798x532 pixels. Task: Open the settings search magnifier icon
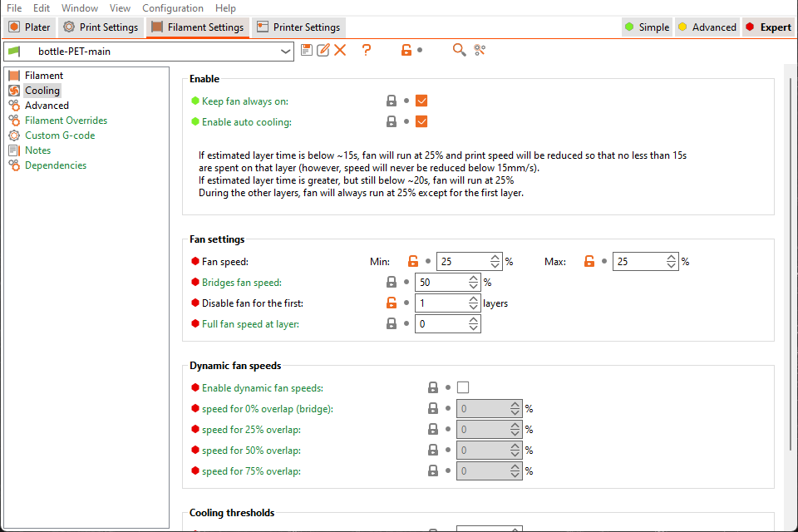(459, 50)
